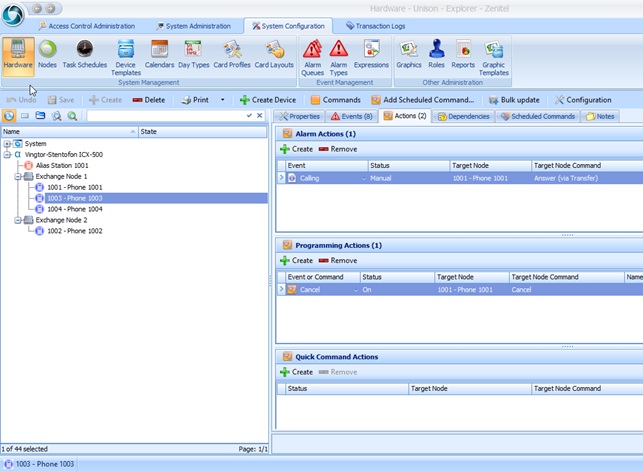Image resolution: width=643 pixels, height=472 pixels.
Task: Click the Bulk update button
Action: (x=514, y=100)
